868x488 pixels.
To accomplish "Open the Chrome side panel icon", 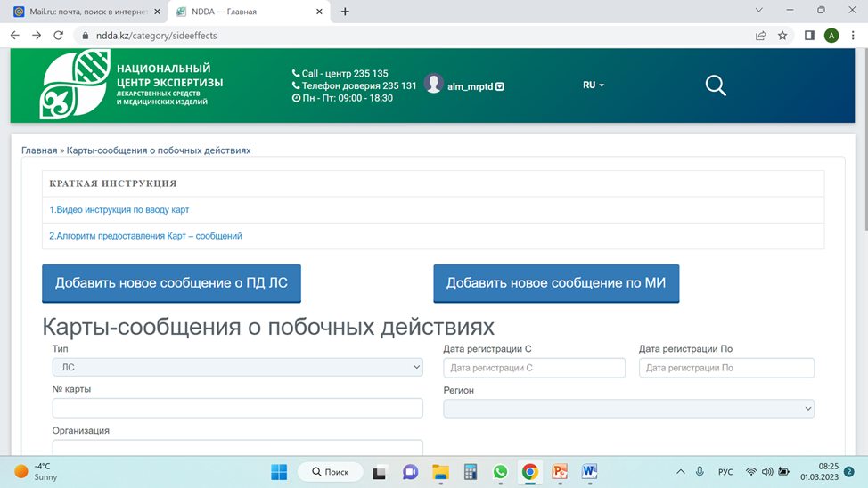I will pos(809,36).
